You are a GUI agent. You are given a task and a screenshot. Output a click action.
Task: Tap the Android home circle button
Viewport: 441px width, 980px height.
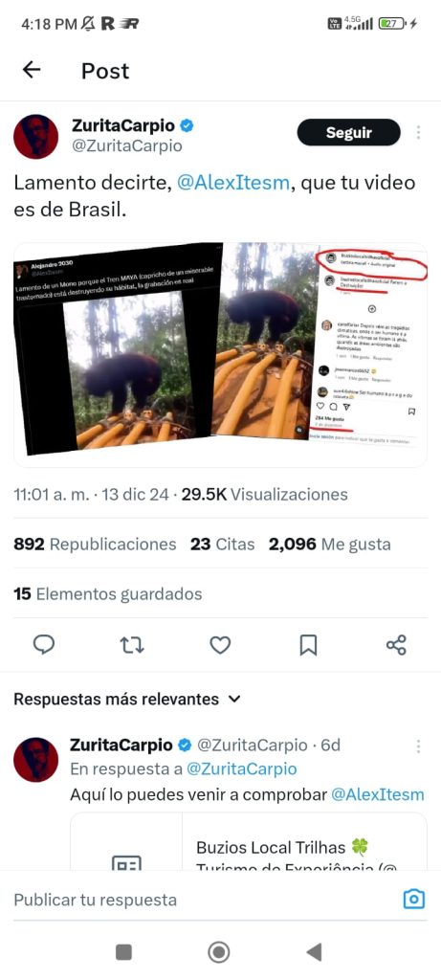pyautogui.click(x=219, y=952)
